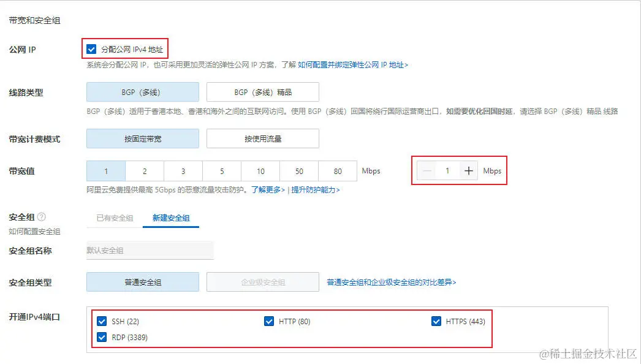The width and height of the screenshot is (641, 364).
Task: Select BGP (多线) line type
Action: [x=142, y=91]
